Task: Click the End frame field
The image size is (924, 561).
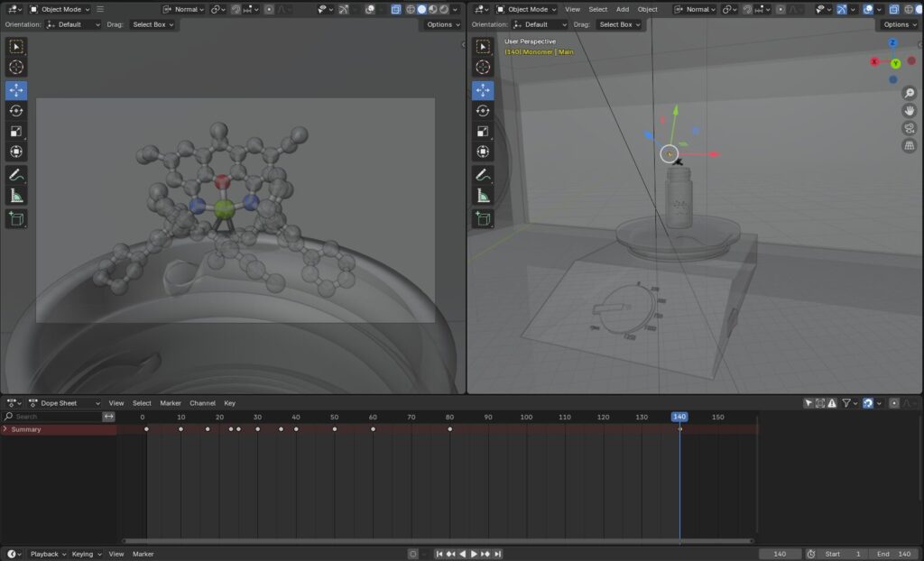Action: click(x=894, y=554)
